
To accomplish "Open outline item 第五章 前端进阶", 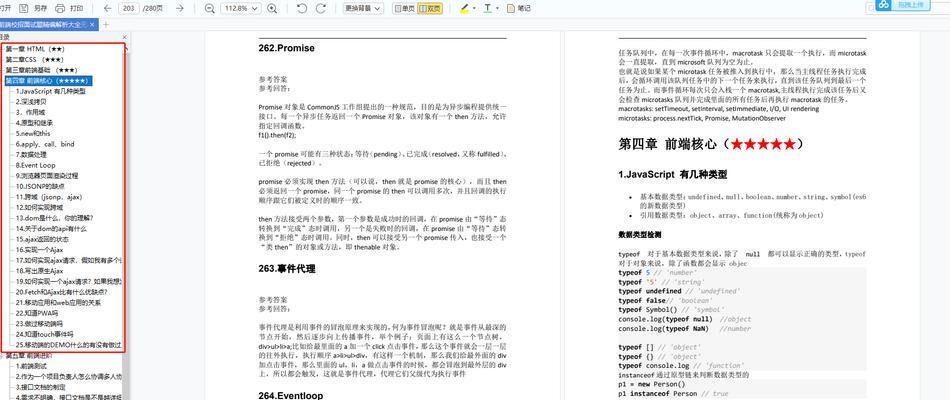I will coord(28,356).
